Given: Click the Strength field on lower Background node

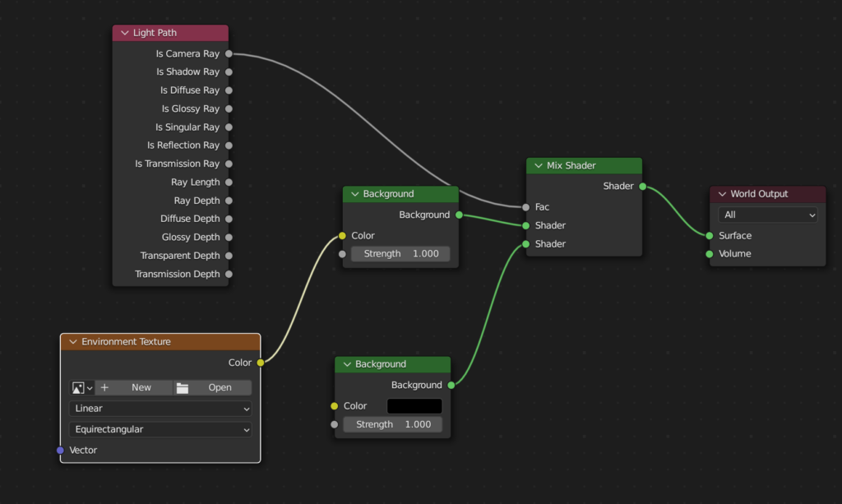Looking at the screenshot, I should 392,424.
